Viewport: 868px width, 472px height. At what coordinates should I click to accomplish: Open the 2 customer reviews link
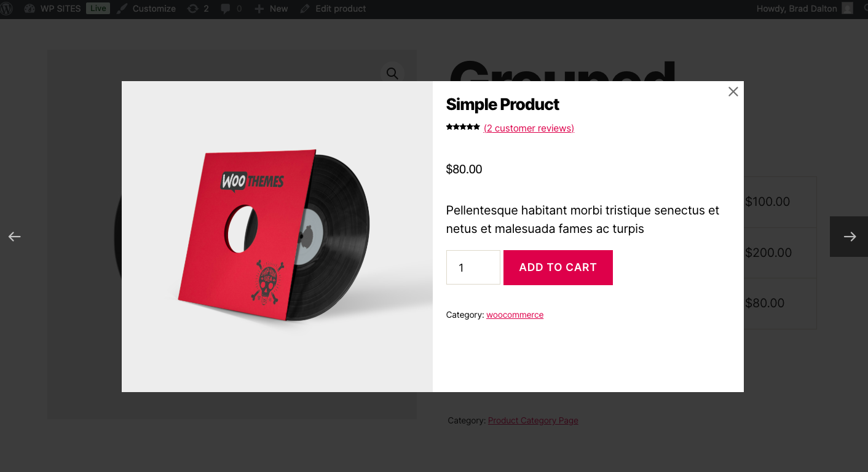pos(529,128)
